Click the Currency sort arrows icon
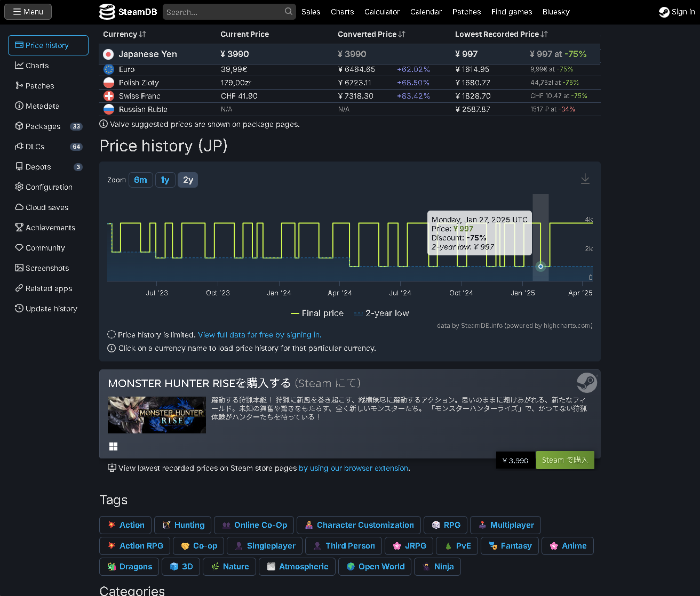Screen dimensions: 700x596 coord(142,34)
